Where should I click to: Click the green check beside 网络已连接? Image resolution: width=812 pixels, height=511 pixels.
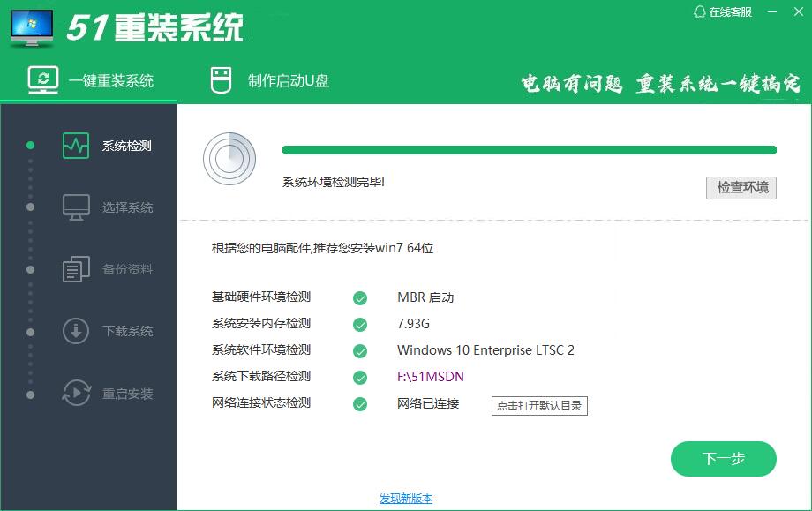click(x=359, y=405)
